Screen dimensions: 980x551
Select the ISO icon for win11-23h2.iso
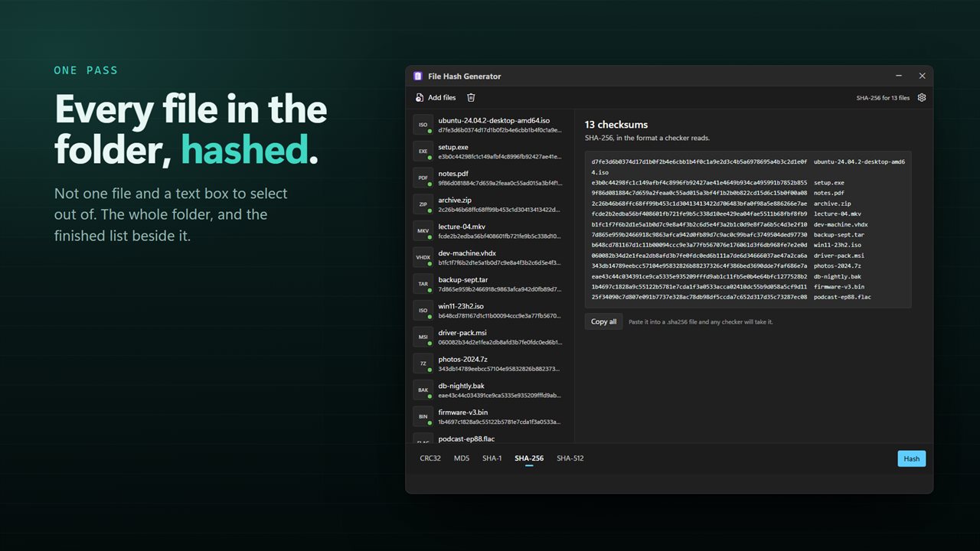pos(423,311)
